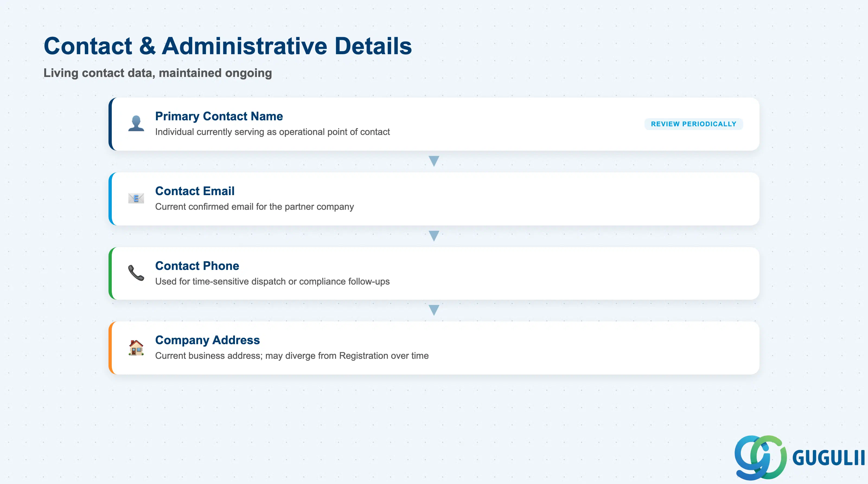The height and width of the screenshot is (484, 868).
Task: Click 'Current confirmed email for the partner company'
Action: click(x=254, y=207)
